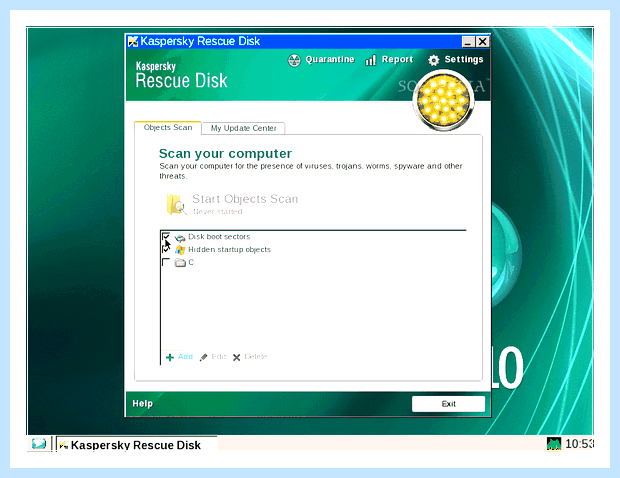This screenshot has height=478, width=620.
Task: Click the Start Objects Scan folder icon
Action: (x=176, y=204)
